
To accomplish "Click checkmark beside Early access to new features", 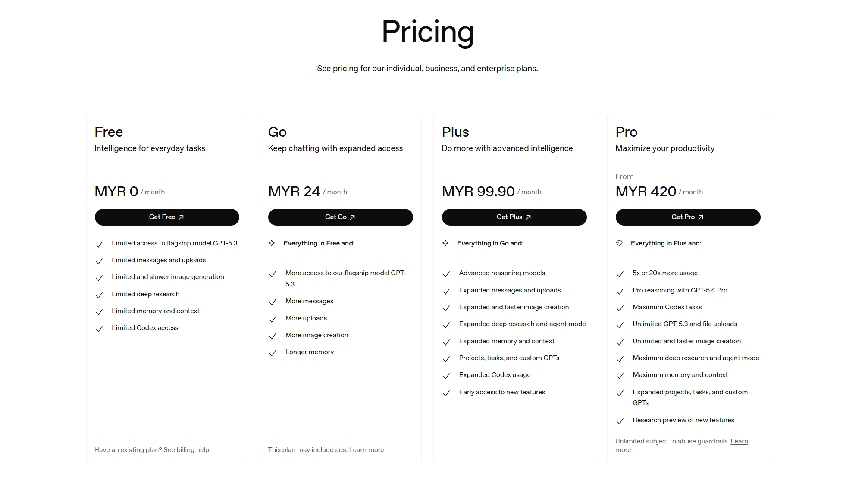I will (x=446, y=393).
